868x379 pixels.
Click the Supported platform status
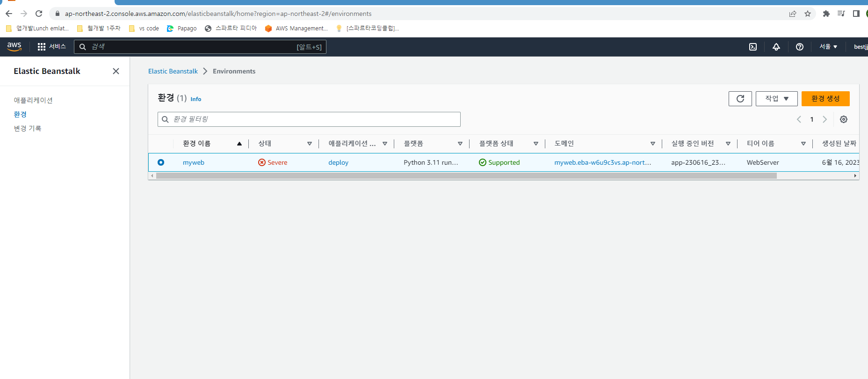pyautogui.click(x=499, y=162)
